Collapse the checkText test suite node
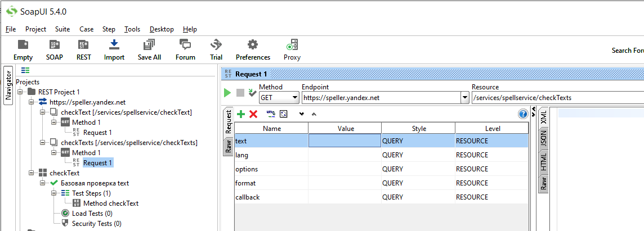Screen dimensions: 644x231 pyautogui.click(x=31, y=173)
